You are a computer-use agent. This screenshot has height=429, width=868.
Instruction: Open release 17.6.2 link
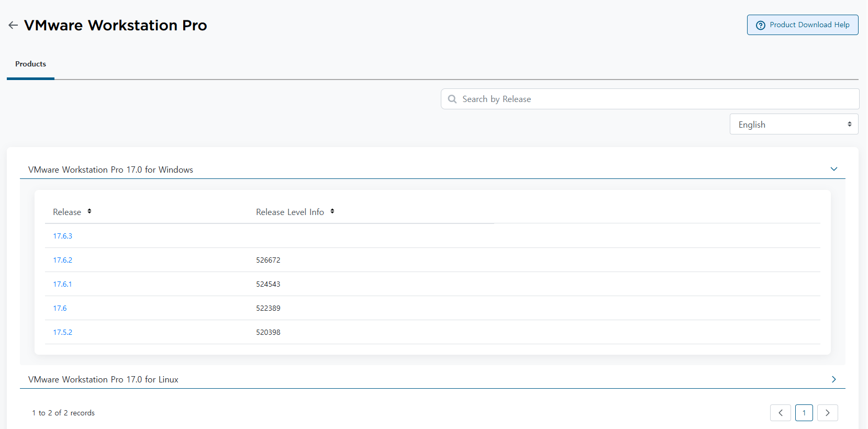click(62, 260)
